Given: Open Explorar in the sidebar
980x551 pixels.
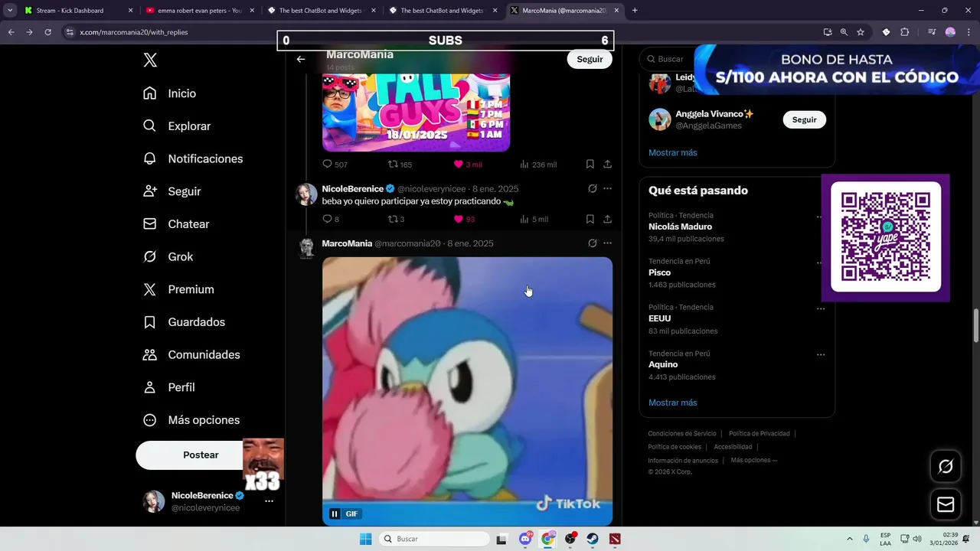Looking at the screenshot, I should point(177,126).
